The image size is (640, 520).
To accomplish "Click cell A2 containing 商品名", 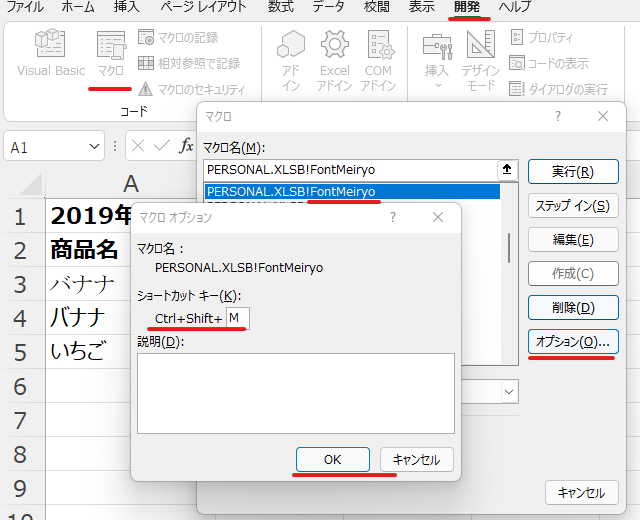I will [88, 250].
